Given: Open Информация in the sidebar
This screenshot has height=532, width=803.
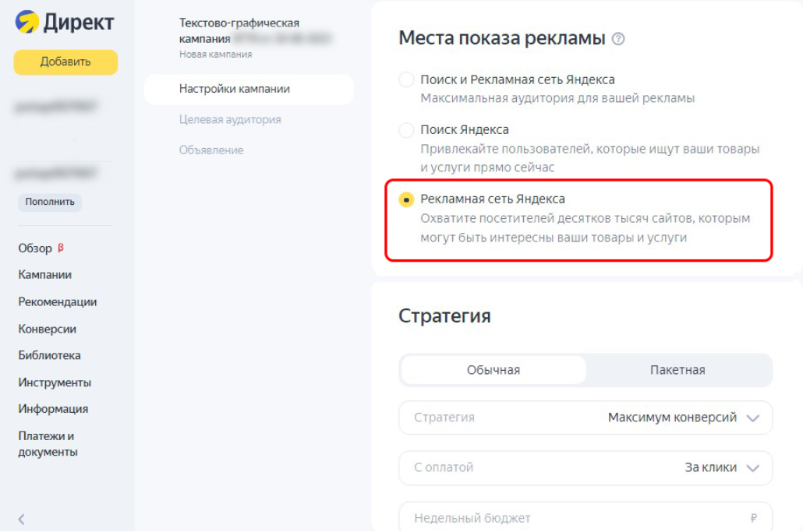Looking at the screenshot, I should click(53, 409).
